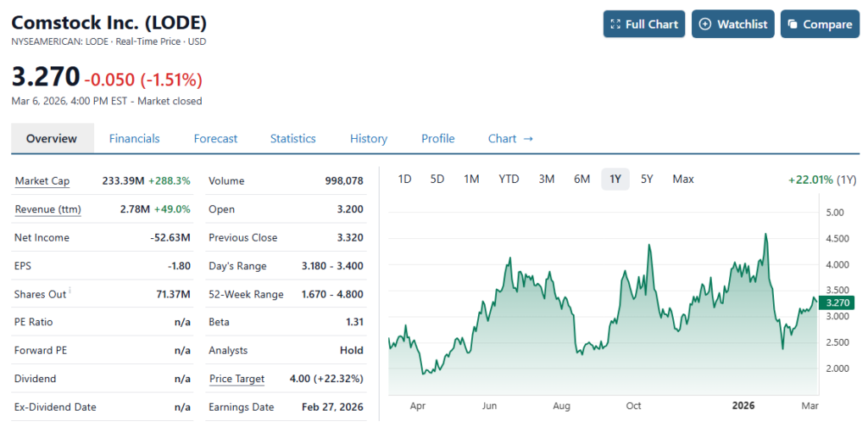Show the Max chart range
The height and width of the screenshot is (427, 868).
coord(682,179)
